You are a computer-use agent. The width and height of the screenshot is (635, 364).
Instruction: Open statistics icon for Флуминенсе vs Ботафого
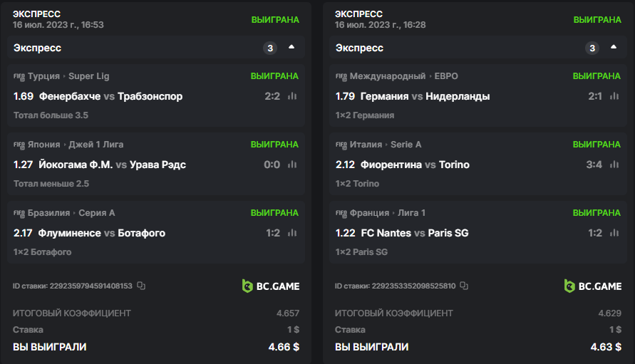[x=291, y=233]
